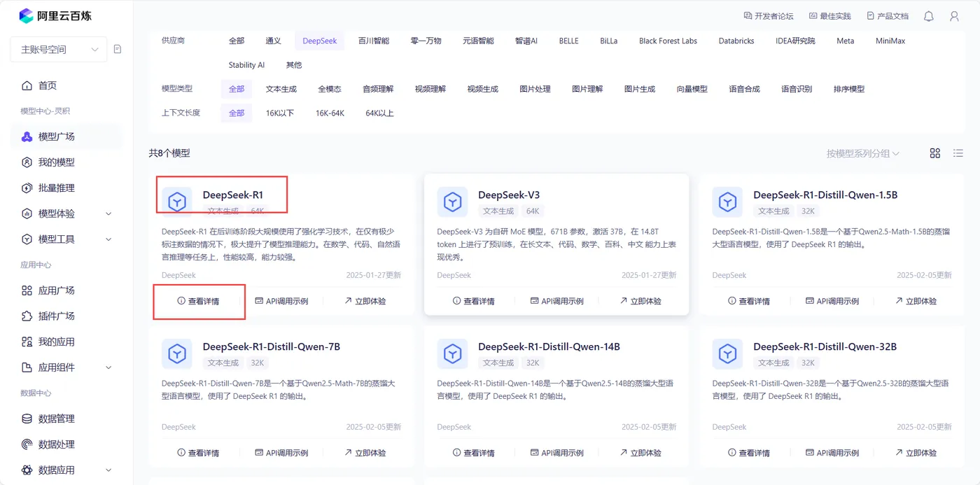Image resolution: width=980 pixels, height=485 pixels.
Task: Open API调用示例 for DeepSeek-R1-Distill-Qwen-1.5B
Action: pyautogui.click(x=832, y=302)
